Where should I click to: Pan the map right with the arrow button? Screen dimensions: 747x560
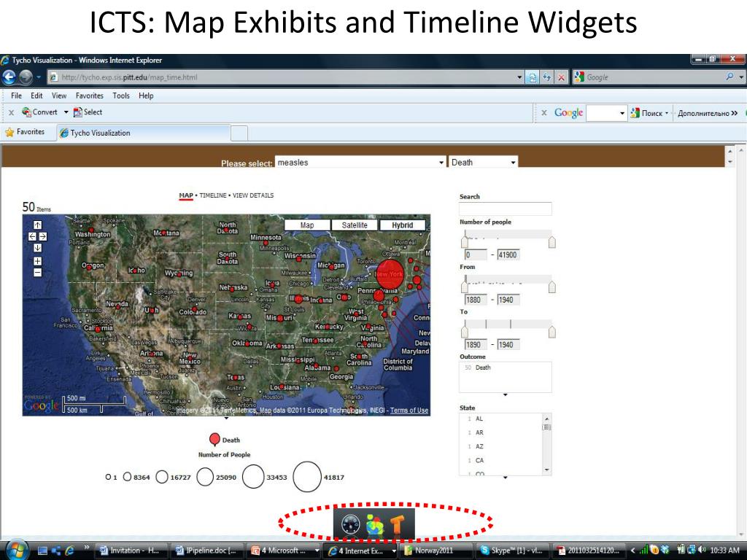pyautogui.click(x=43, y=236)
